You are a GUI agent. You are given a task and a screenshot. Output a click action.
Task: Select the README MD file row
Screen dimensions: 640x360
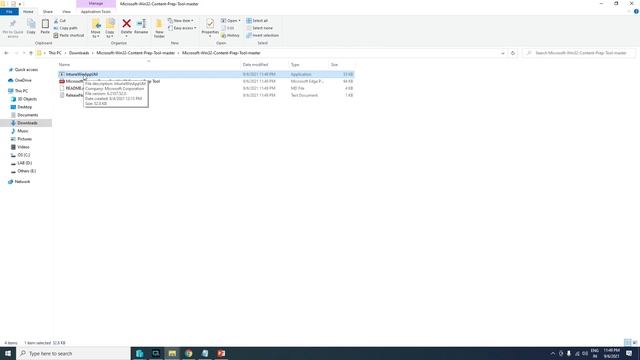pos(206,88)
